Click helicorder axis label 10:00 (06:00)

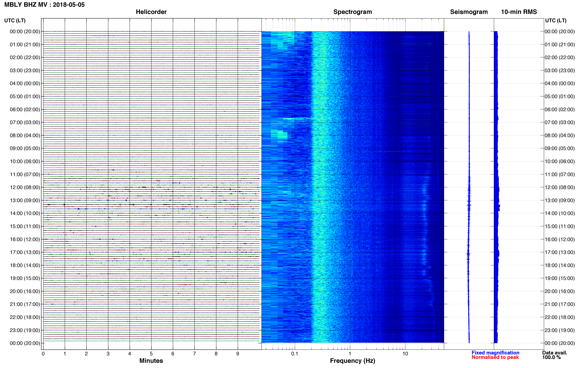point(25,161)
